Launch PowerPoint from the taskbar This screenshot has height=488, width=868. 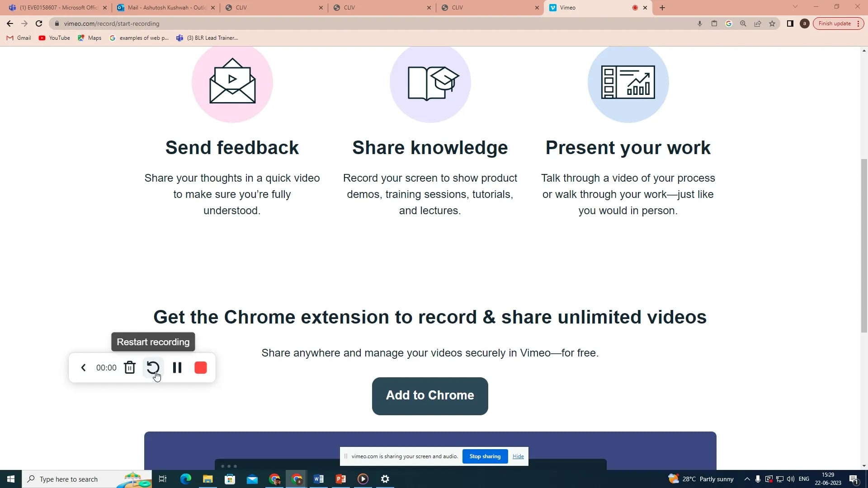pos(340,479)
